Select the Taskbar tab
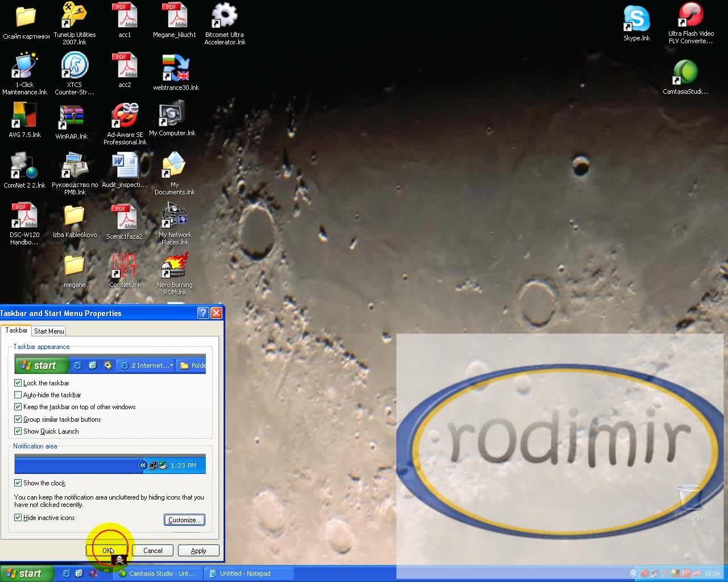The image size is (728, 582). (x=16, y=330)
